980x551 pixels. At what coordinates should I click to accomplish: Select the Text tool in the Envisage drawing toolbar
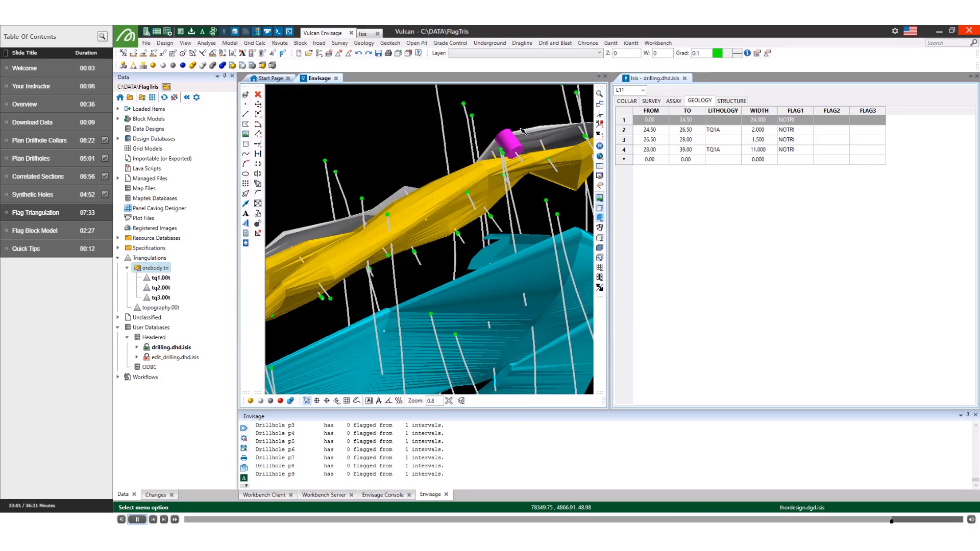[246, 213]
